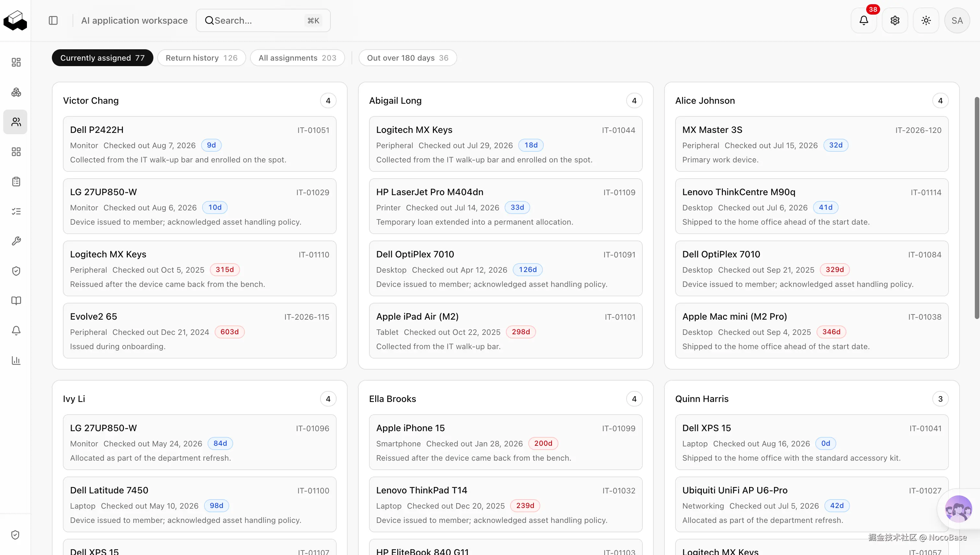980x555 pixels.
Task: Open the shield icon below the wrench
Action: 16,271
